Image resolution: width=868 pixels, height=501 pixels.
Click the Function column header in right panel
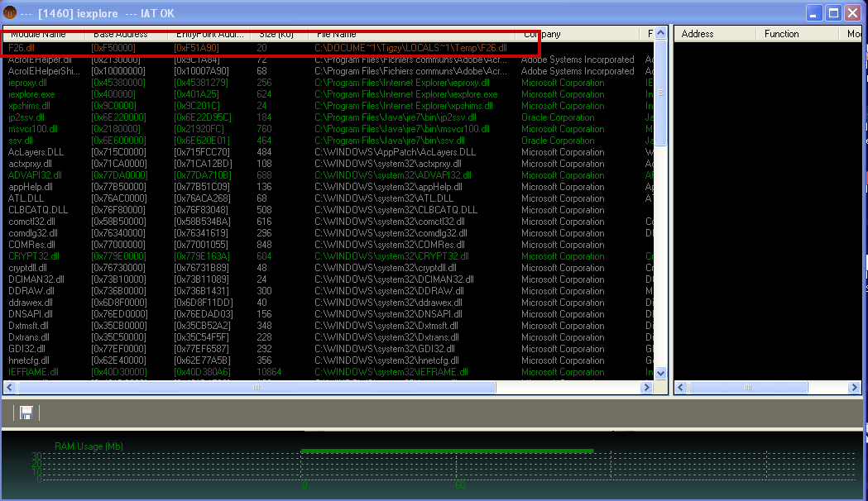[x=782, y=34]
